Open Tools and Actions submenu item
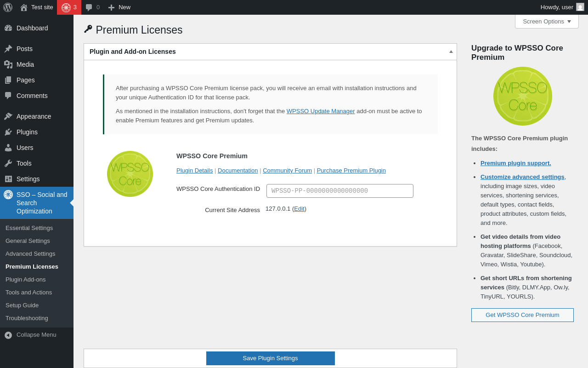588x368 pixels. 28,292
